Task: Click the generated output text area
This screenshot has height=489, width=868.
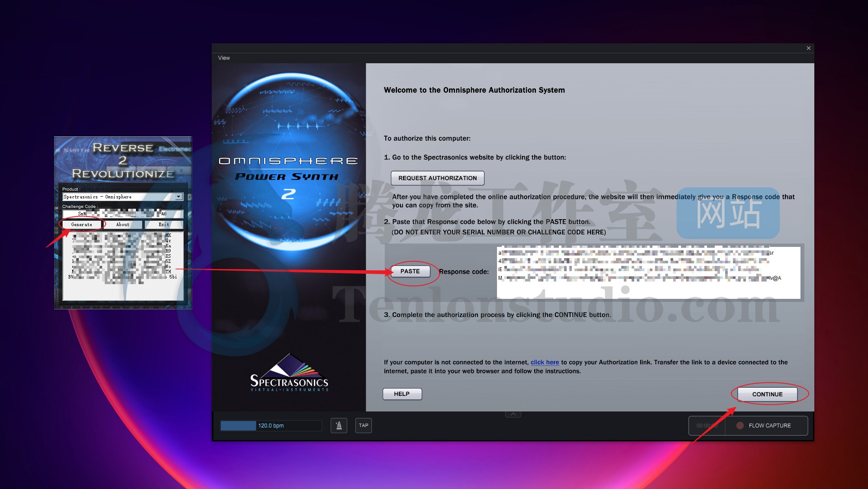Action: tap(123, 266)
